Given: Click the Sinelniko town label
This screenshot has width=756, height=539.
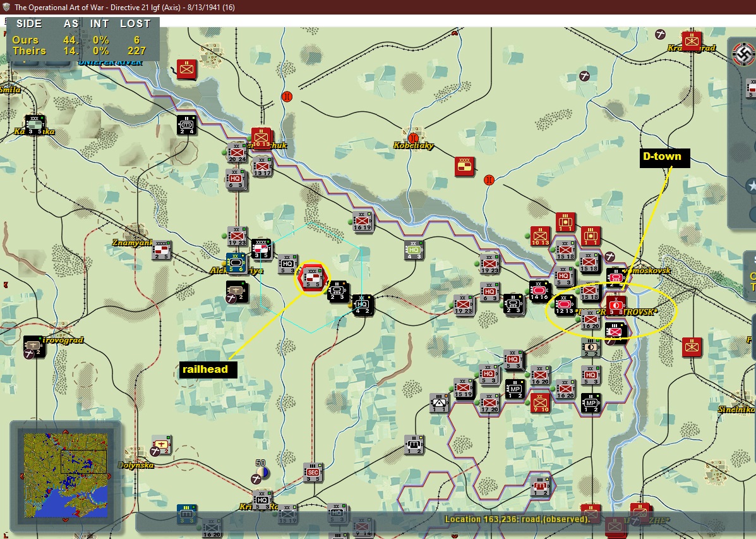Looking at the screenshot, I should 736,409.
